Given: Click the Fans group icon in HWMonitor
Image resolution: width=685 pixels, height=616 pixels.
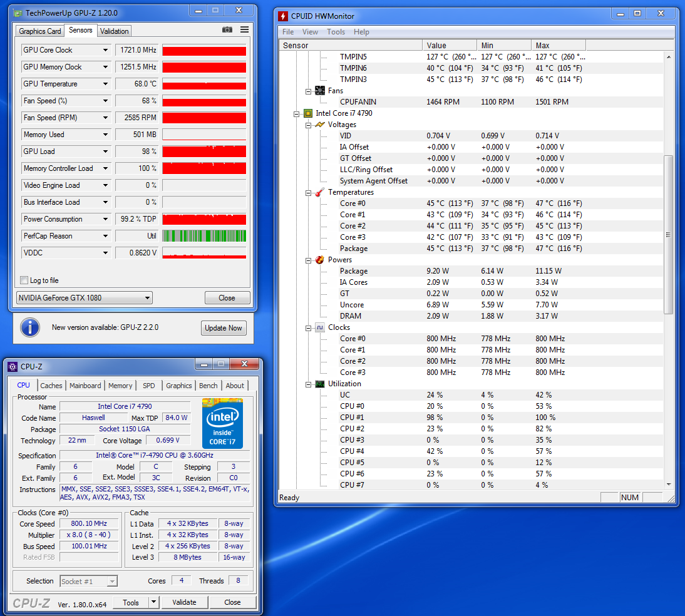Looking at the screenshot, I should [320, 90].
